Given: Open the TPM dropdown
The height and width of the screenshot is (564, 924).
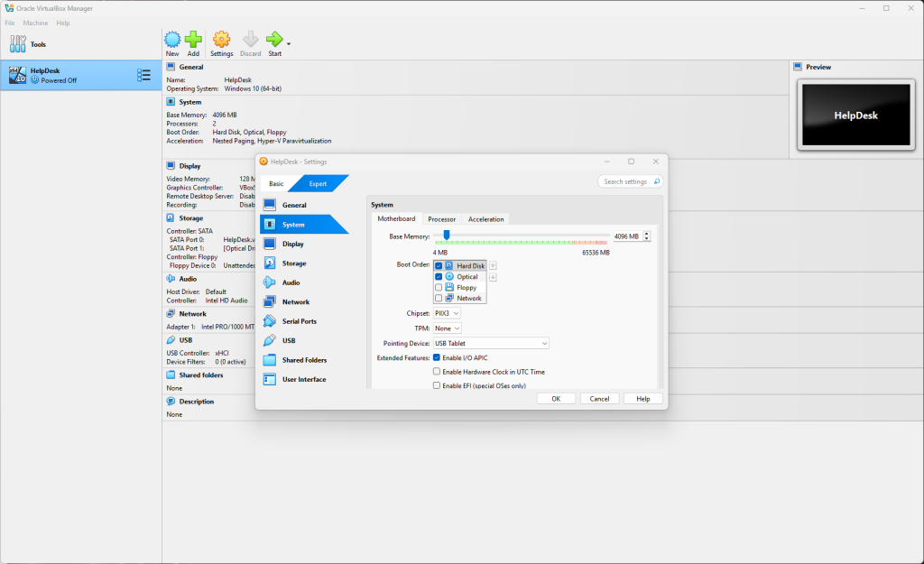Looking at the screenshot, I should [447, 328].
